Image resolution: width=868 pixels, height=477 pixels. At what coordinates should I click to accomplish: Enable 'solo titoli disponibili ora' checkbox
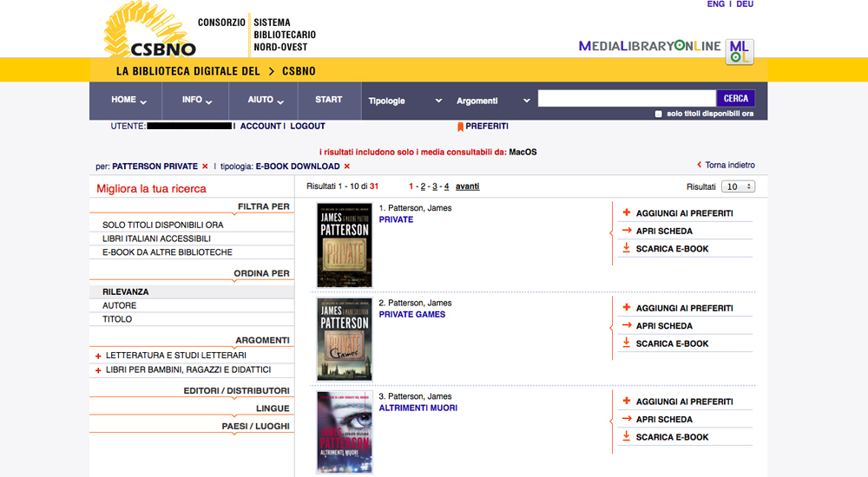pyautogui.click(x=659, y=114)
